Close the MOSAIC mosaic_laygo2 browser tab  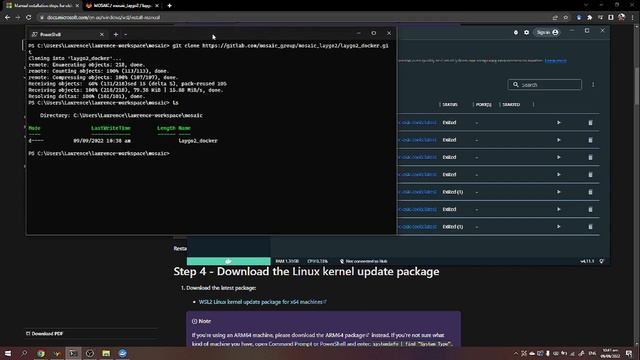click(x=157, y=6)
